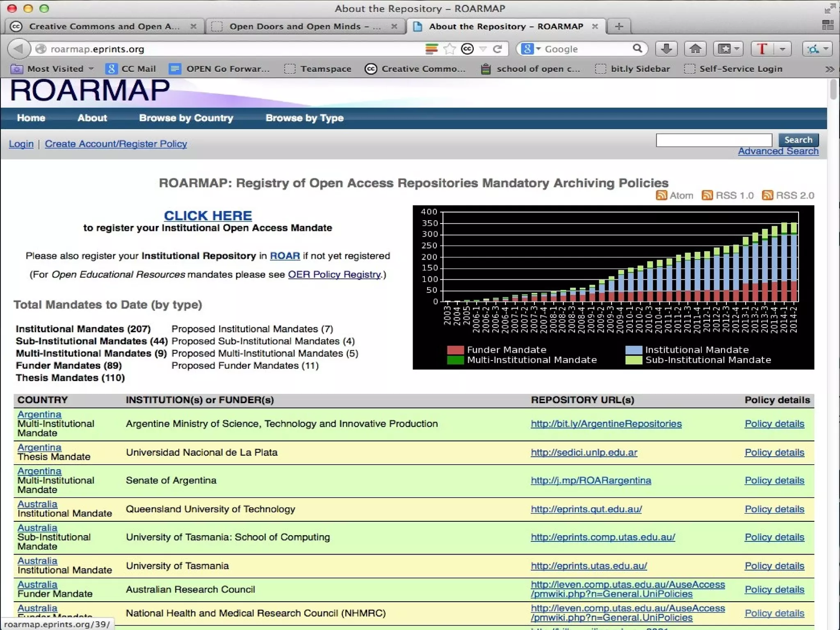Open the Browse by Country menu
Viewport: 840px width, 630px height.
(186, 118)
